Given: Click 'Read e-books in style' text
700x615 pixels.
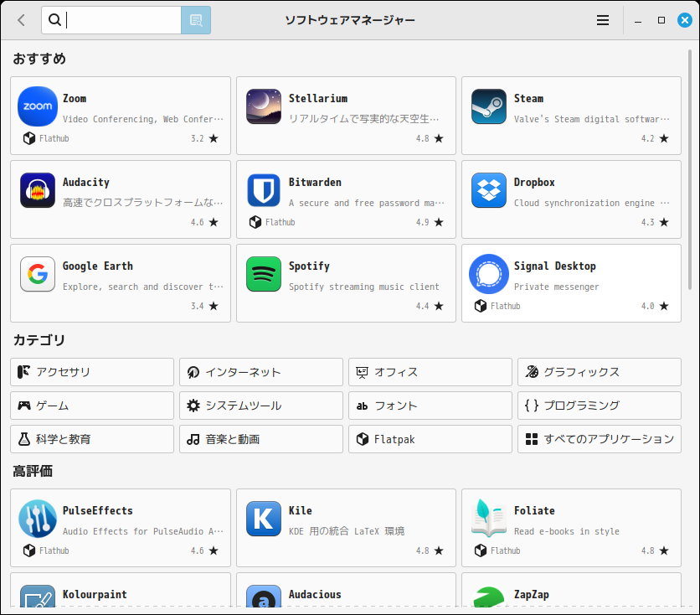Looking at the screenshot, I should click(567, 531).
